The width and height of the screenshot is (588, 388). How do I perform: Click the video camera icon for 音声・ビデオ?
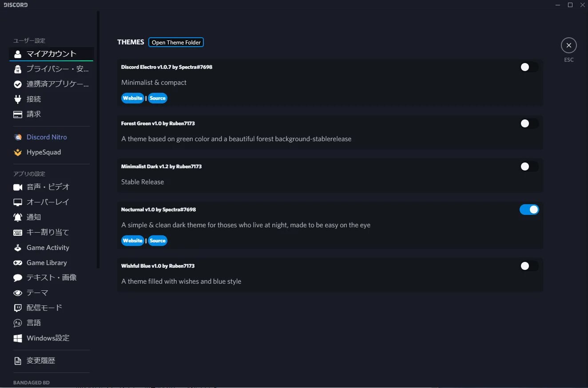18,187
